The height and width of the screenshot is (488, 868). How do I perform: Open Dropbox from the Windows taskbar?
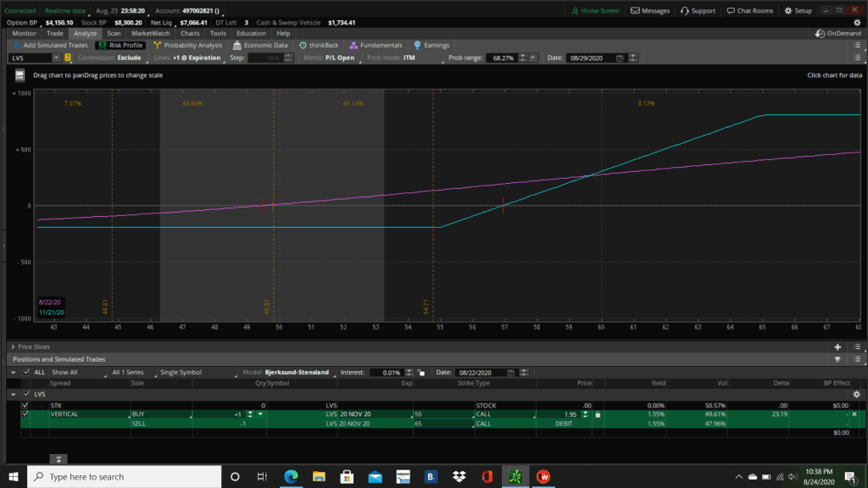(460, 476)
